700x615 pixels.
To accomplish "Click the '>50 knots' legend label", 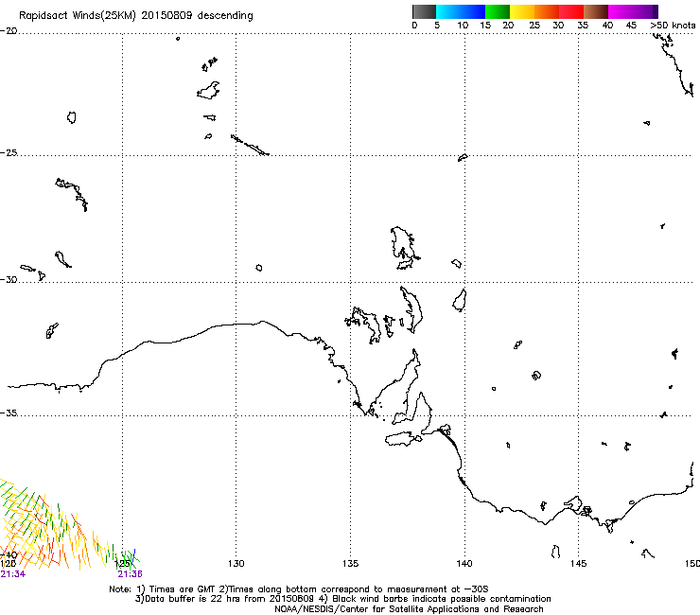I will 673,26.
